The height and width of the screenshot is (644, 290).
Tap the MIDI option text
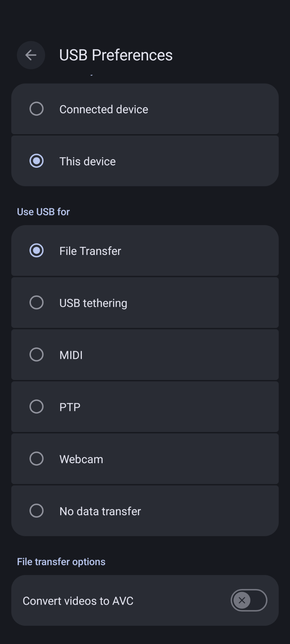point(71,355)
